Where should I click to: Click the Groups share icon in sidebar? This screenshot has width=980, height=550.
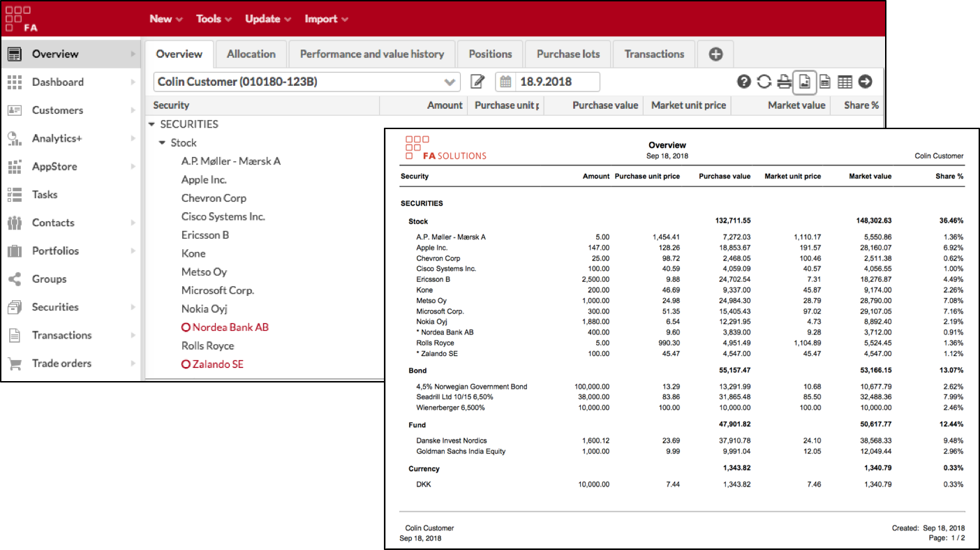tap(15, 278)
